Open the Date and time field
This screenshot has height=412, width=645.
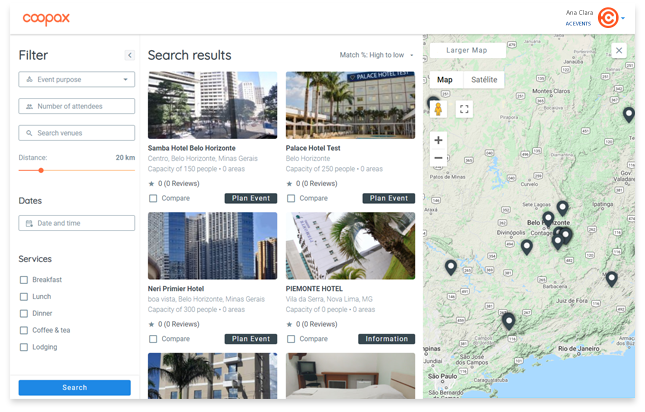pyautogui.click(x=77, y=223)
